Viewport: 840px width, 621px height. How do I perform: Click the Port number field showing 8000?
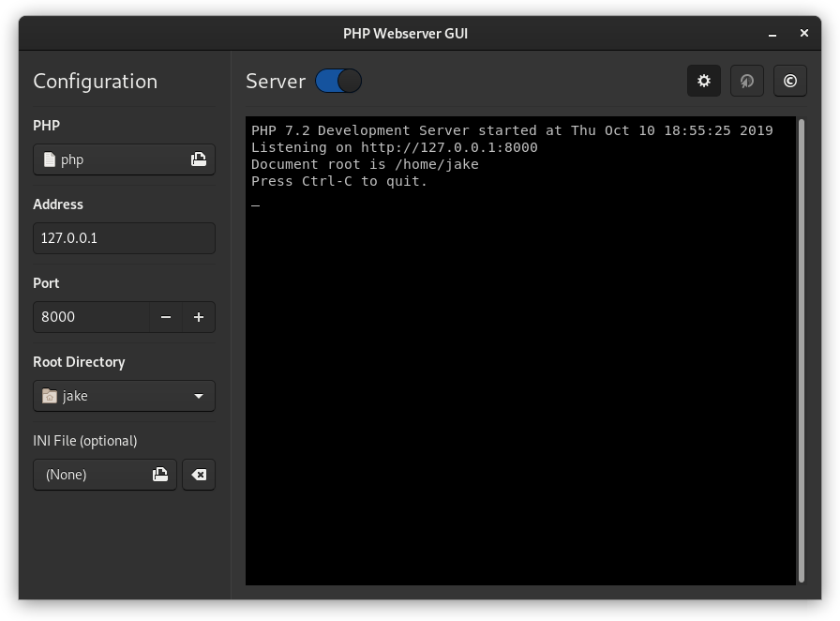click(x=90, y=317)
